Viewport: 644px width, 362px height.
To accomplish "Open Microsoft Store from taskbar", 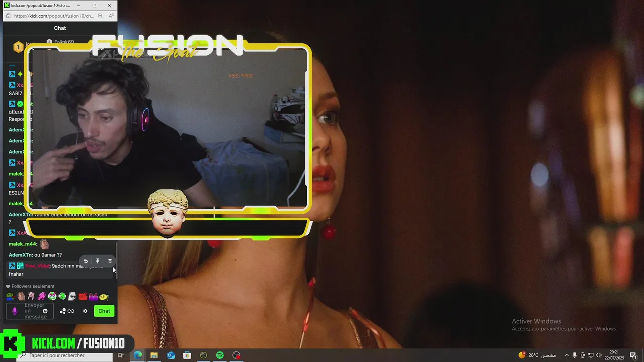I will click(187, 355).
